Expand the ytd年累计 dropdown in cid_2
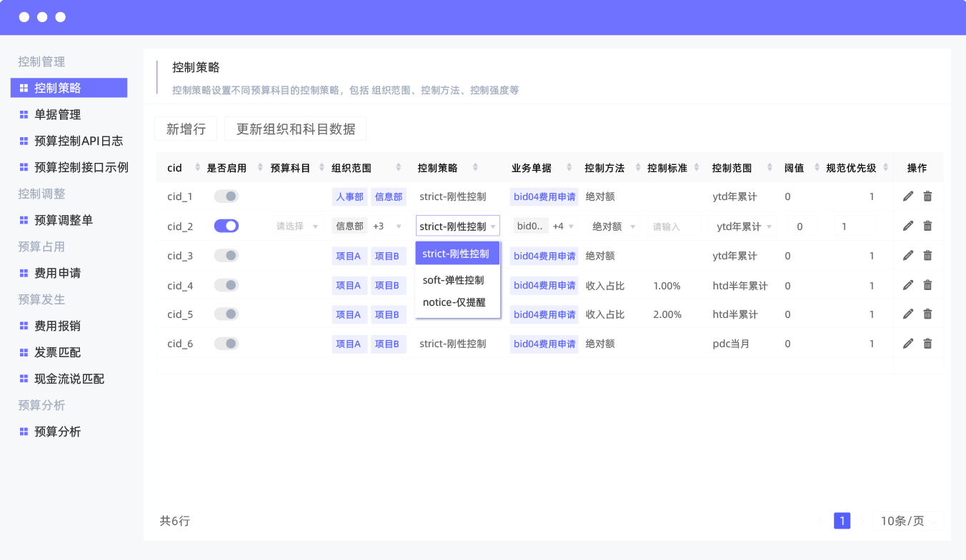Viewport: 966px width, 560px height. pyautogui.click(x=745, y=226)
